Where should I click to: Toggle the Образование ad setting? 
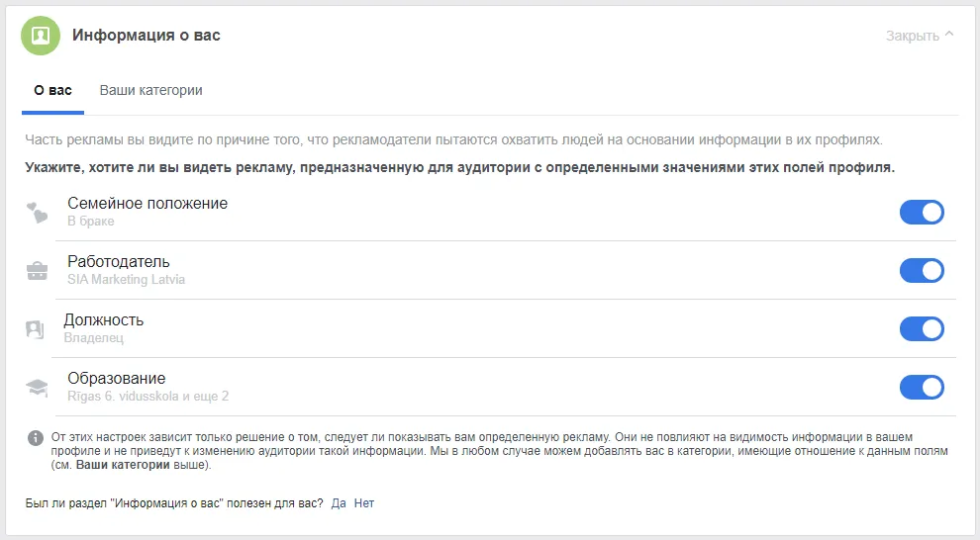click(921, 387)
